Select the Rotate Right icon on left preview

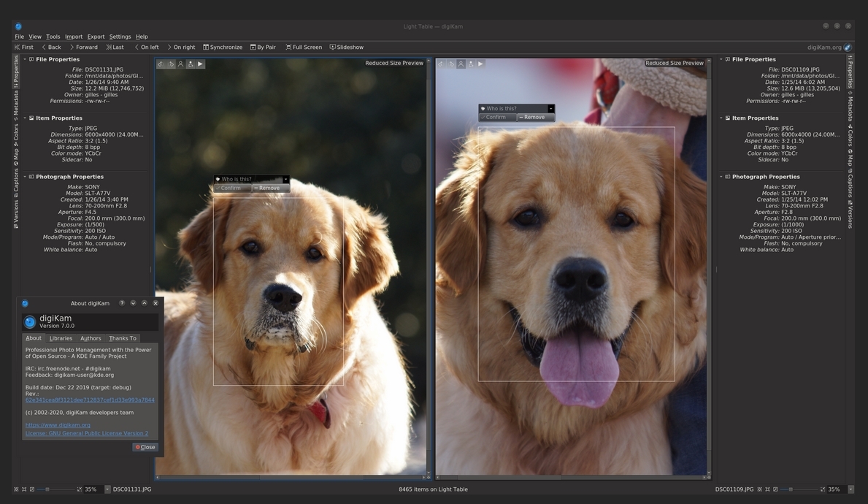(169, 64)
